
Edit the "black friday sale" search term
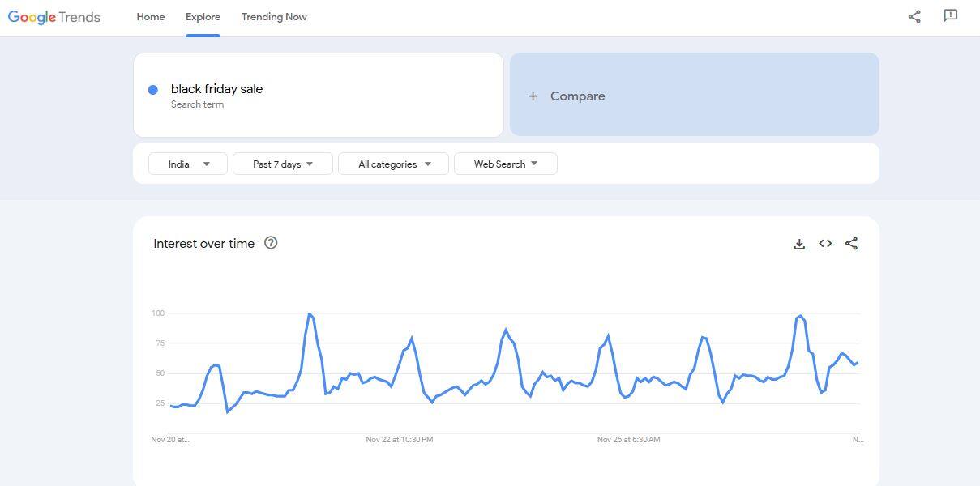pos(216,89)
